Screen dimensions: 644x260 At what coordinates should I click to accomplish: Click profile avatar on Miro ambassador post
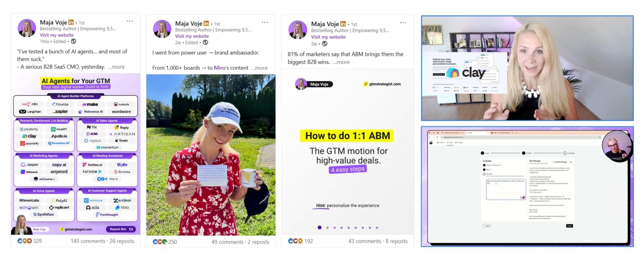tap(162, 29)
